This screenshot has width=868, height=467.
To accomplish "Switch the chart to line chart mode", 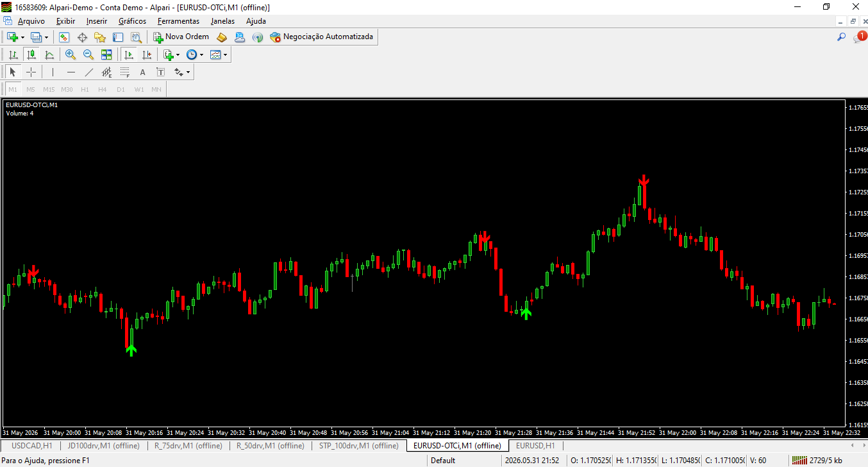I will pyautogui.click(x=49, y=55).
